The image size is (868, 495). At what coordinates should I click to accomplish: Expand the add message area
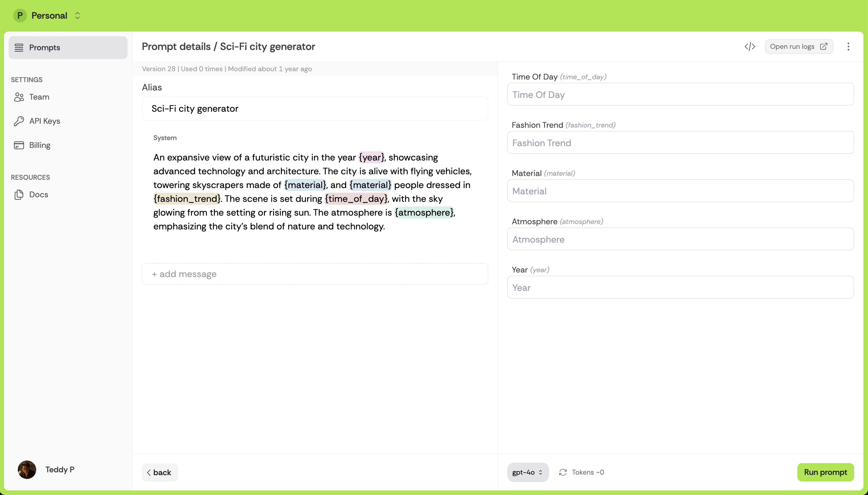pyautogui.click(x=315, y=274)
